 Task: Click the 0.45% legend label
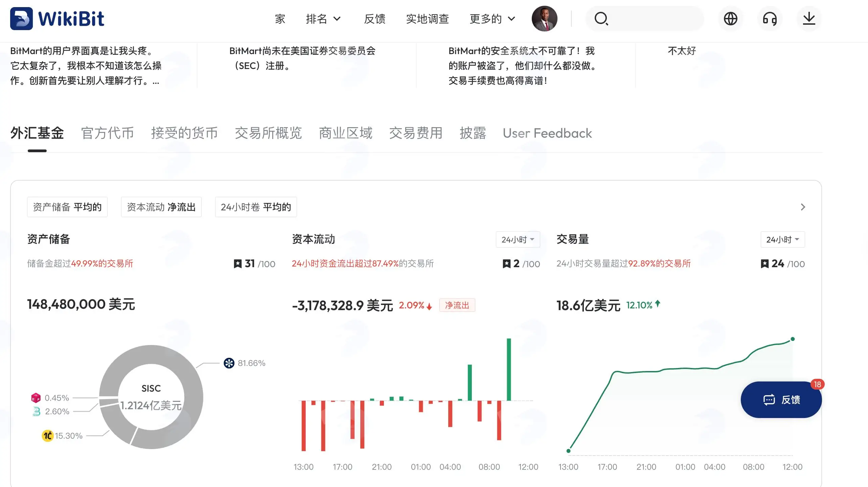[57, 398]
